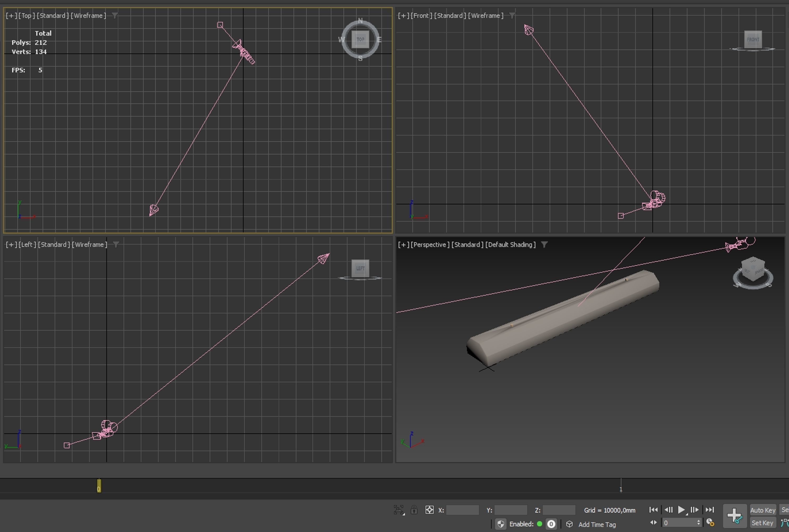Viewport: 789px width, 532px height.
Task: Click the time slider at frame 0
Action: click(x=99, y=485)
